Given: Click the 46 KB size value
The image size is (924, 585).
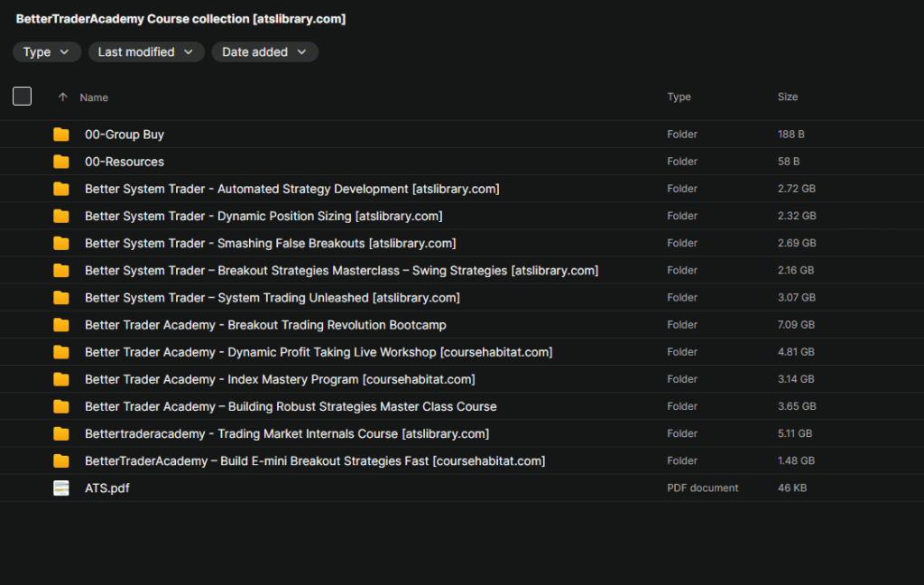Looking at the screenshot, I should (792, 487).
